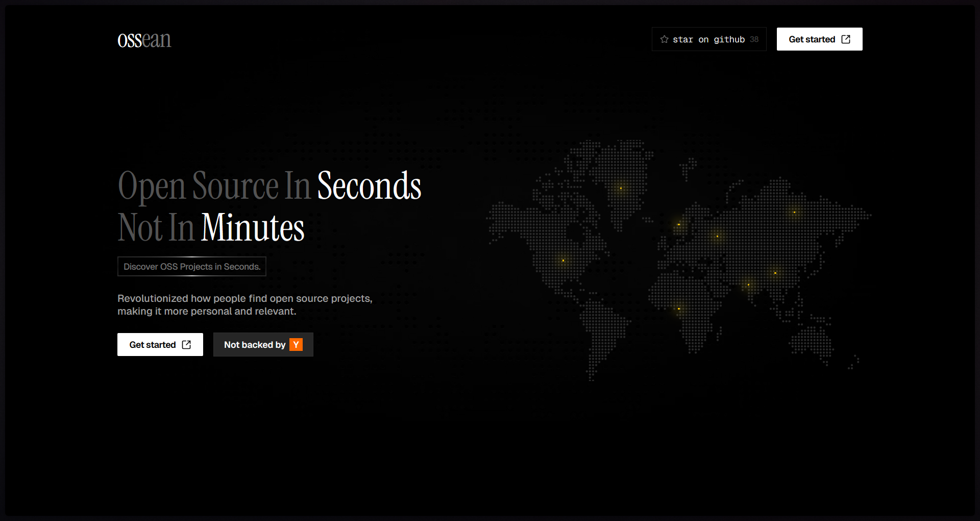The width and height of the screenshot is (980, 521).
Task: Select the GitHub star count '38'
Action: point(755,39)
